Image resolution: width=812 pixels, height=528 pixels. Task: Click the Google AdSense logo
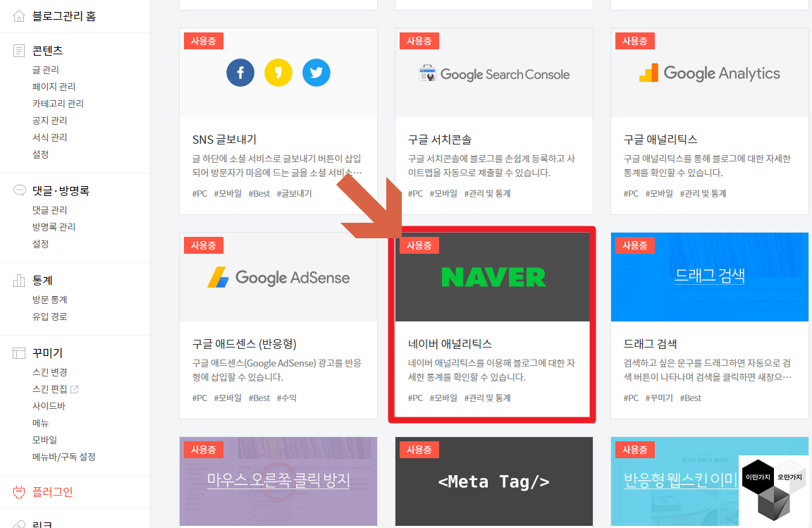point(278,278)
